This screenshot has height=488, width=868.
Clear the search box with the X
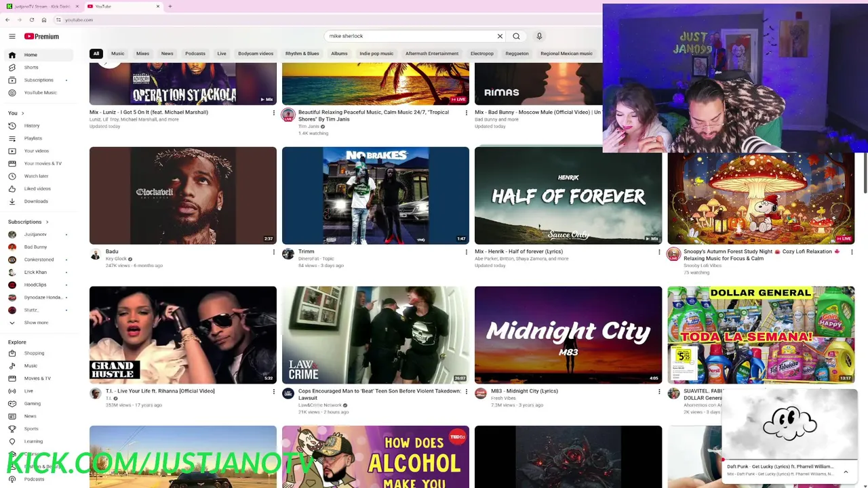[500, 36]
